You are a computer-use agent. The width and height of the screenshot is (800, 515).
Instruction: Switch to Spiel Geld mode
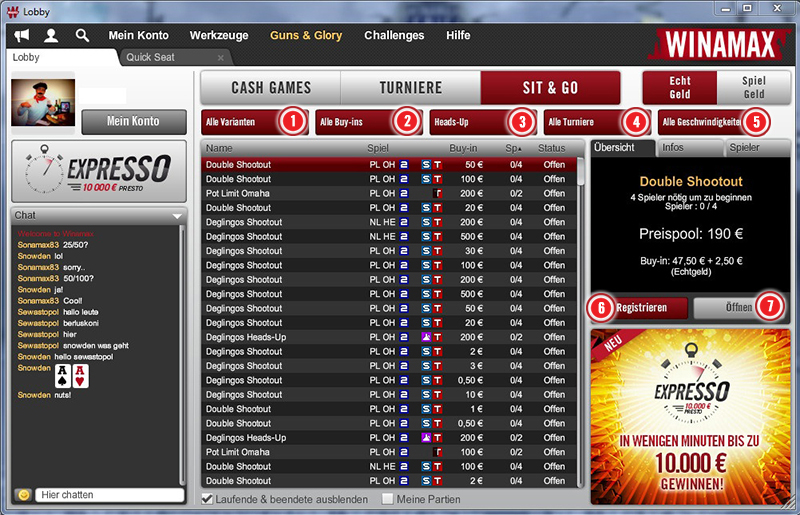(754, 88)
